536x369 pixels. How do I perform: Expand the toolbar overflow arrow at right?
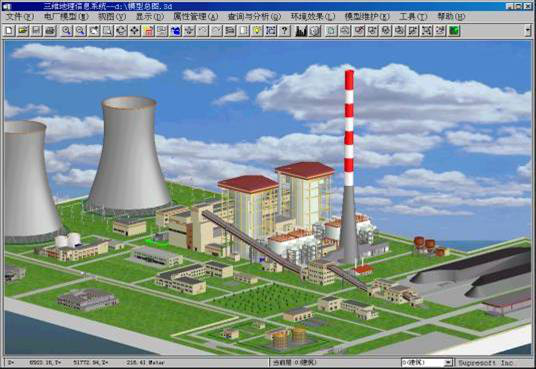(528, 31)
